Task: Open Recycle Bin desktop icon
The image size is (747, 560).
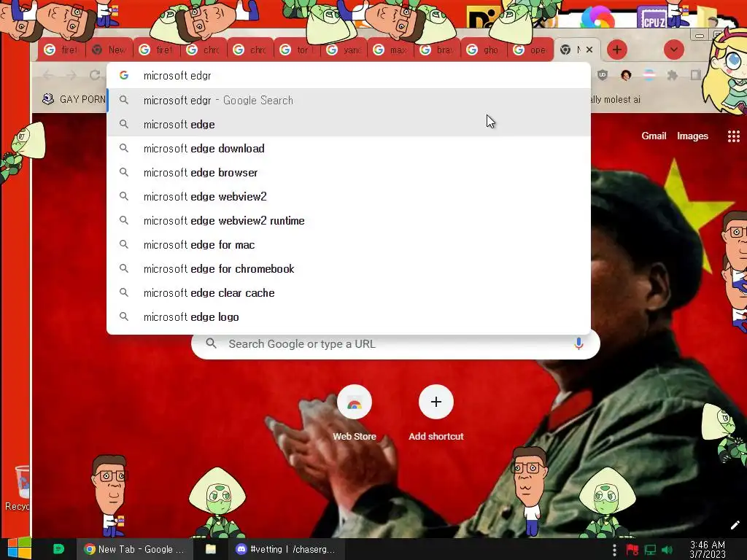Action: pos(18,488)
